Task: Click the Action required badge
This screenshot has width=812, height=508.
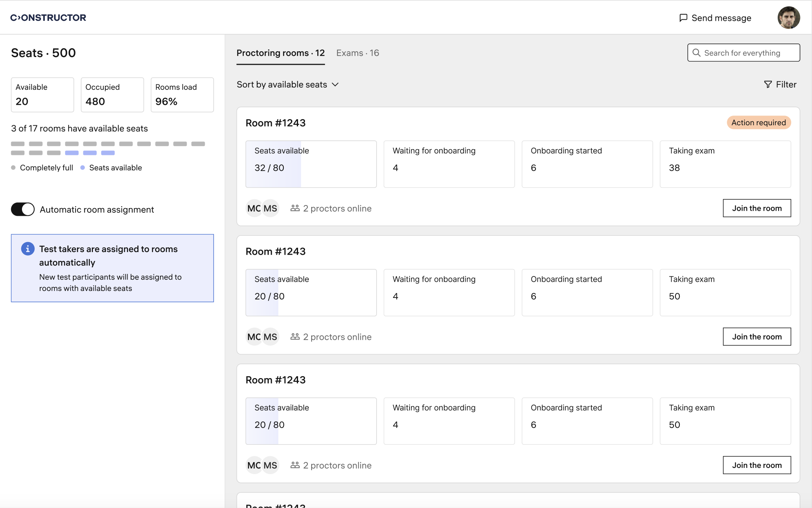Action: (758, 123)
